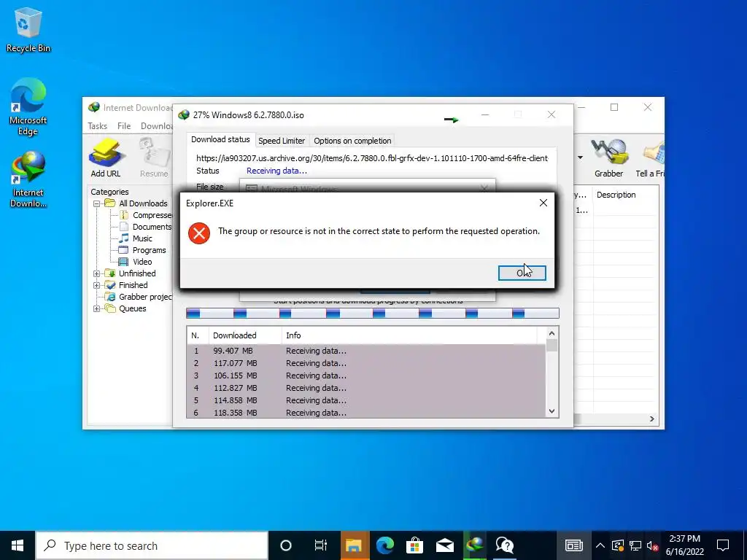Select connection row 106.155 MB
The height and width of the screenshot is (560, 747).
tap(366, 376)
